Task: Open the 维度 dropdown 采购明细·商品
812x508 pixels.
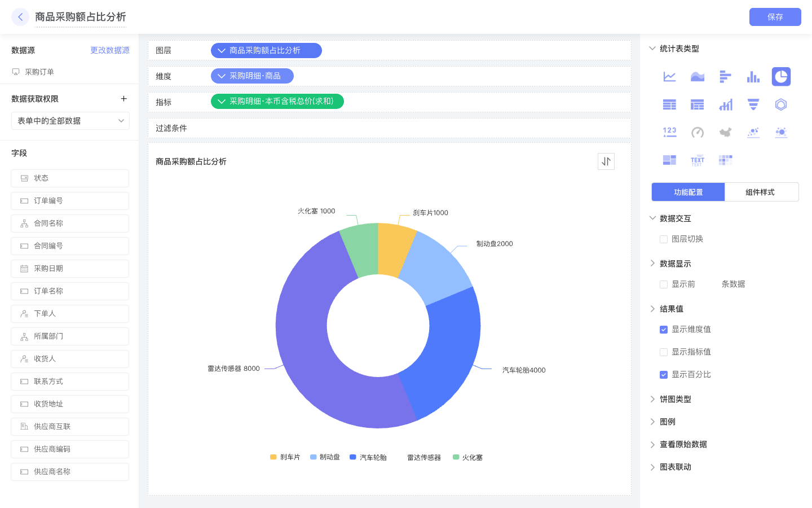Action: [252, 76]
